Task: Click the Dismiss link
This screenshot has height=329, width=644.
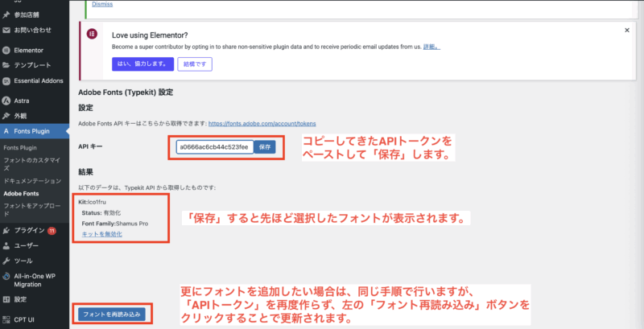Action: pyautogui.click(x=102, y=5)
